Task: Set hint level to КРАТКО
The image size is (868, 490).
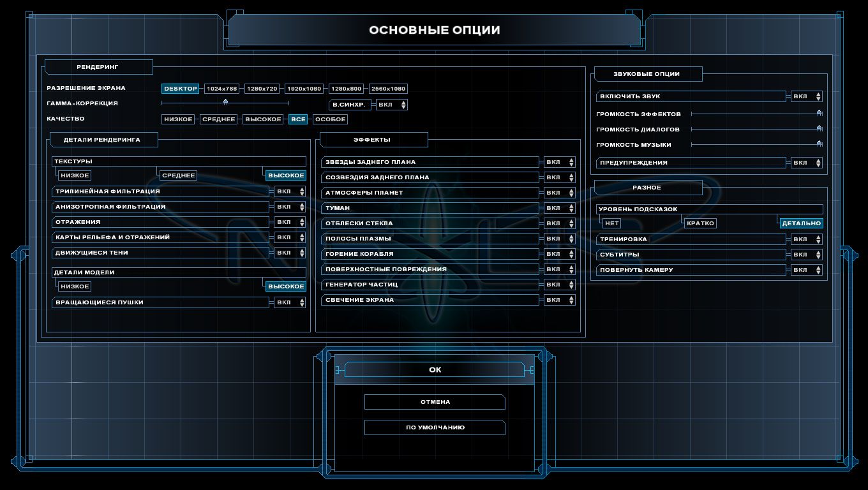Action: [700, 223]
